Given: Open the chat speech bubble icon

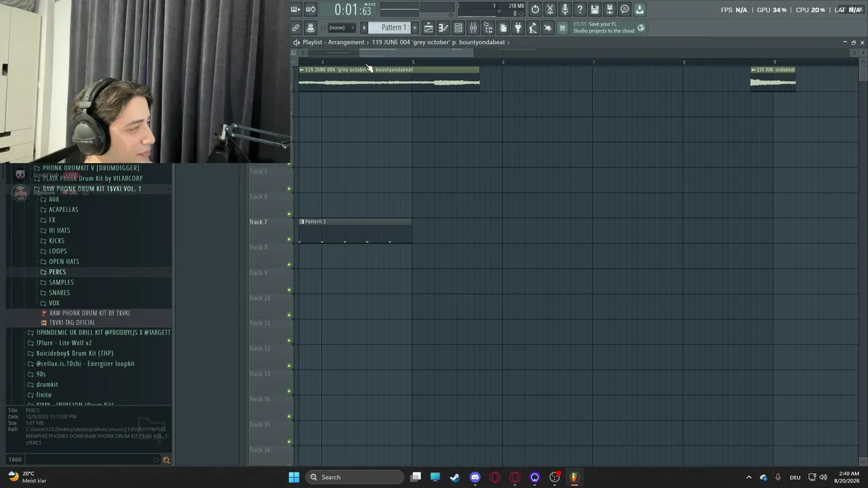Looking at the screenshot, I should click(625, 9).
